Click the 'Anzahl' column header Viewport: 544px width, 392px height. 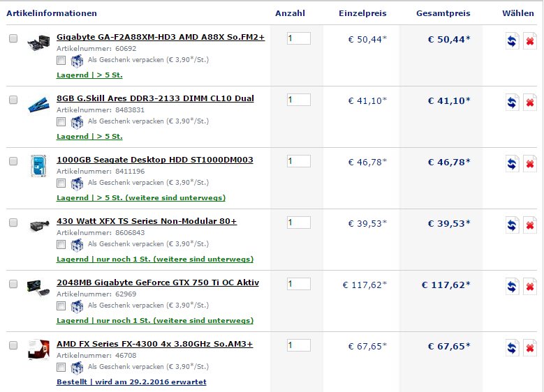click(290, 13)
